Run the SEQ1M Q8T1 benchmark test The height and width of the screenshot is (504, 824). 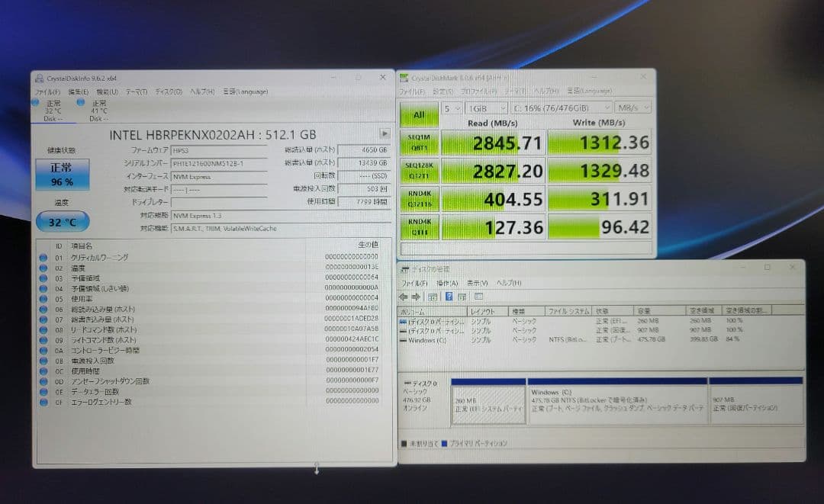pos(420,142)
